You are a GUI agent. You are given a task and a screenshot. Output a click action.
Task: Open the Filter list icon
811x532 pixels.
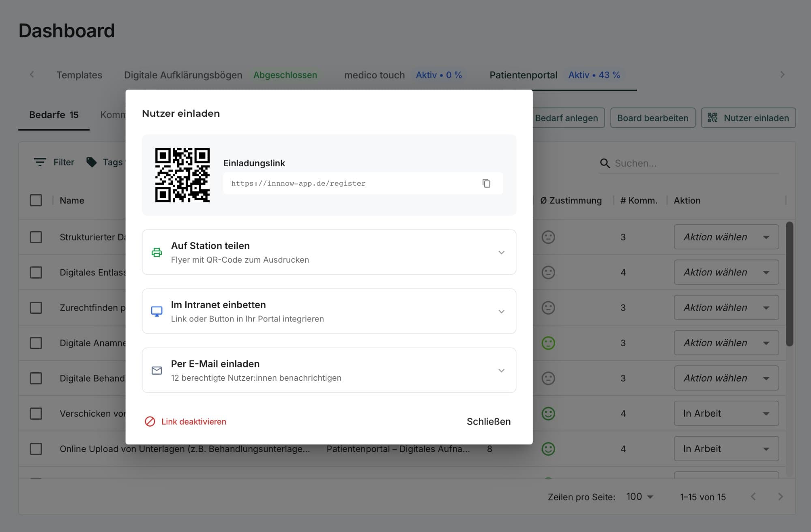pyautogui.click(x=40, y=162)
